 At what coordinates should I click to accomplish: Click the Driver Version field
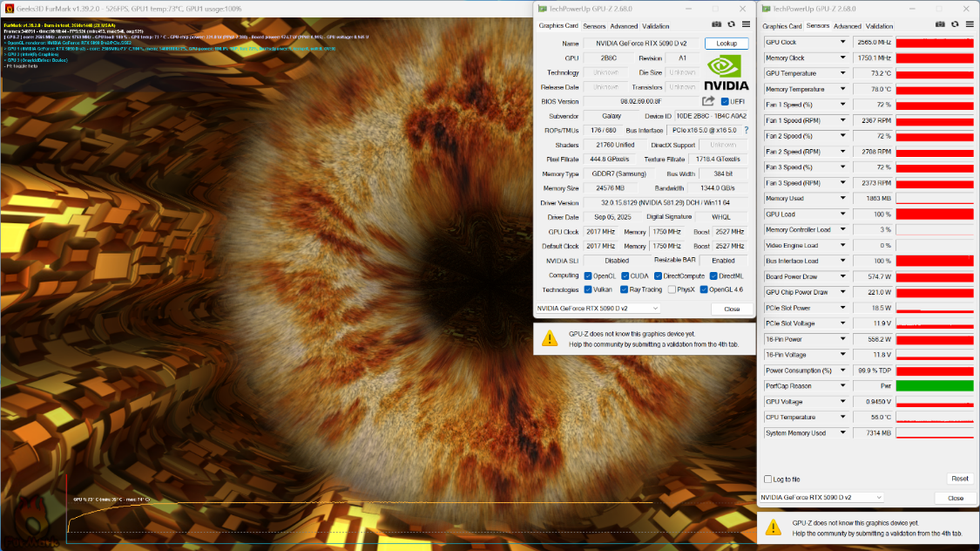coord(665,202)
